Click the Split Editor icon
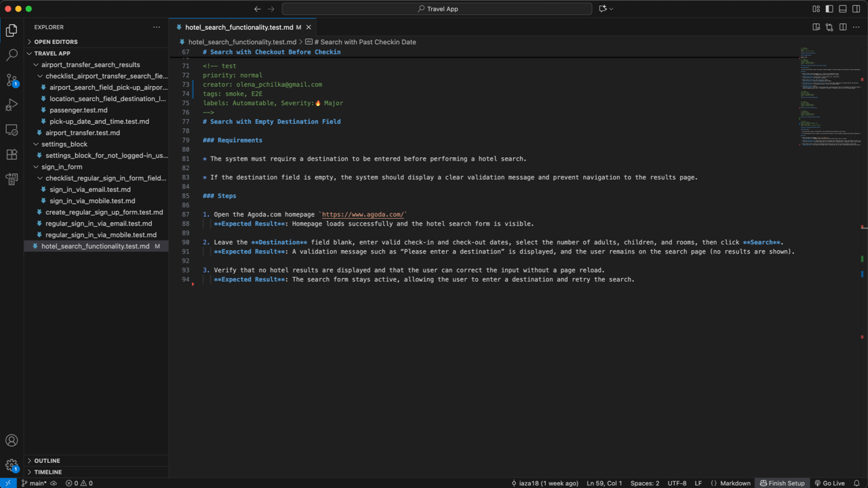This screenshot has width=868, height=488. click(842, 26)
